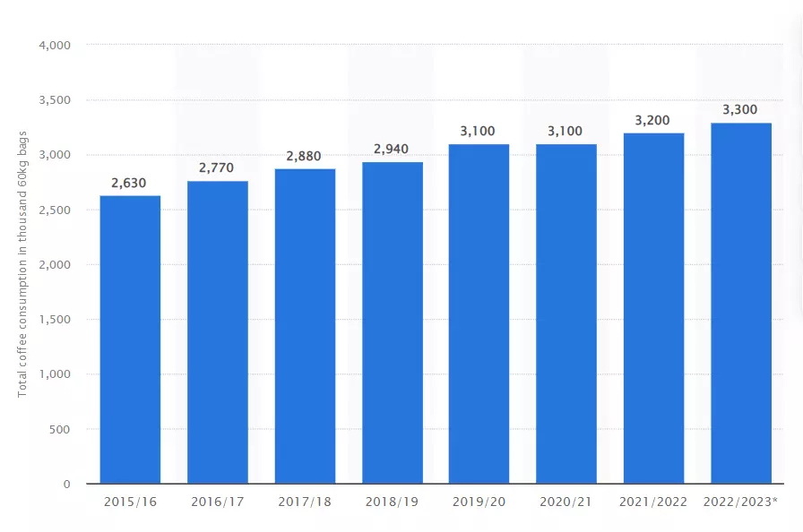Click the 3,300 data label
The image size is (803, 532).
point(739,109)
